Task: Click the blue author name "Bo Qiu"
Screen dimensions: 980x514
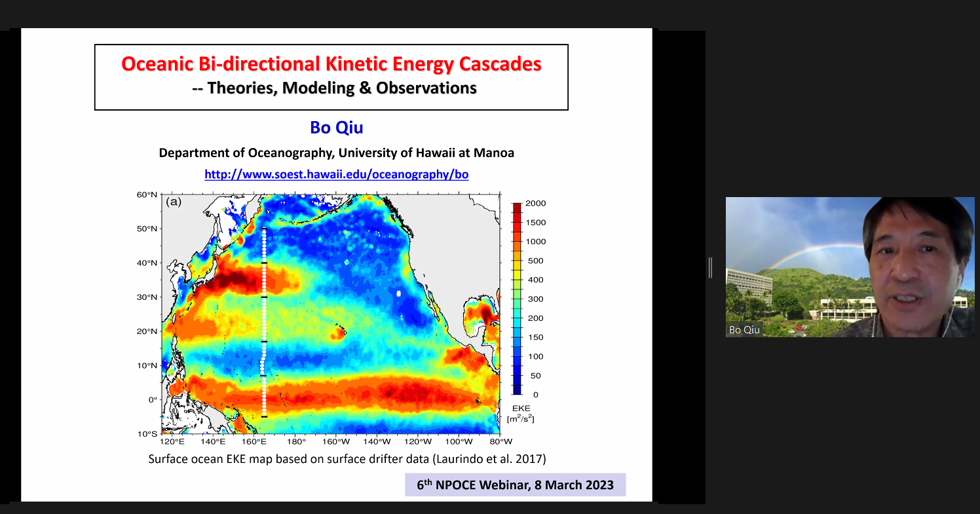Action: (x=336, y=127)
